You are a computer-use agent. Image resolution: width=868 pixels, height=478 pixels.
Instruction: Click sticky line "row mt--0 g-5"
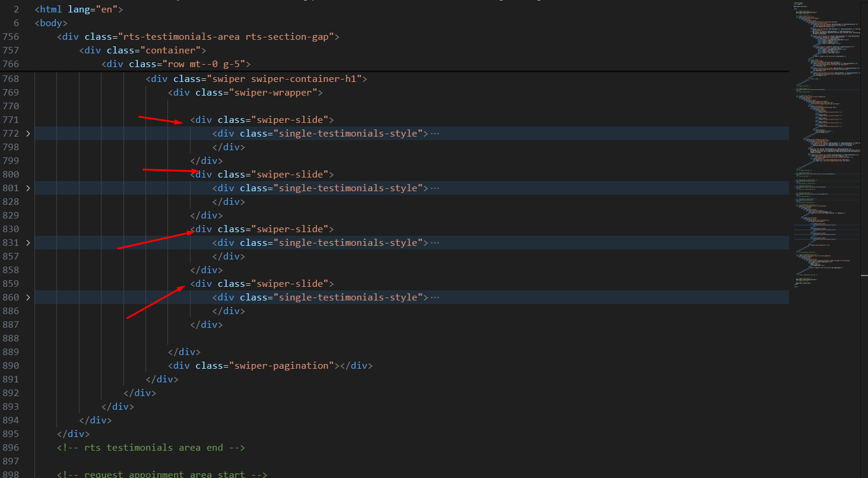tap(176, 64)
